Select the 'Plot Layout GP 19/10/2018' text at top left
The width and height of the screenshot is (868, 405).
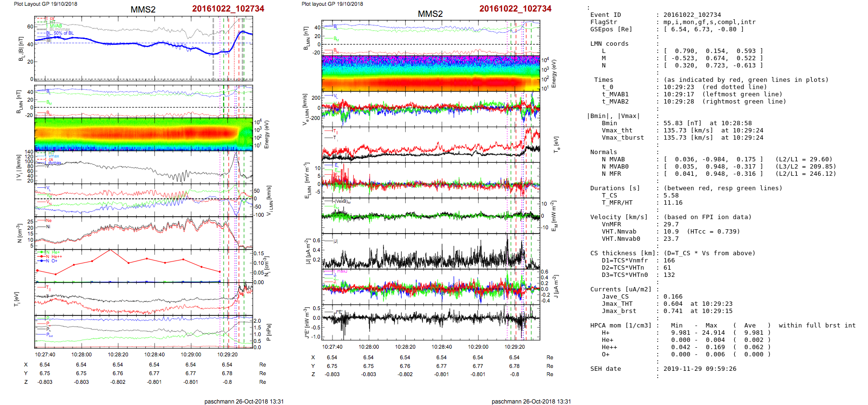45,4
